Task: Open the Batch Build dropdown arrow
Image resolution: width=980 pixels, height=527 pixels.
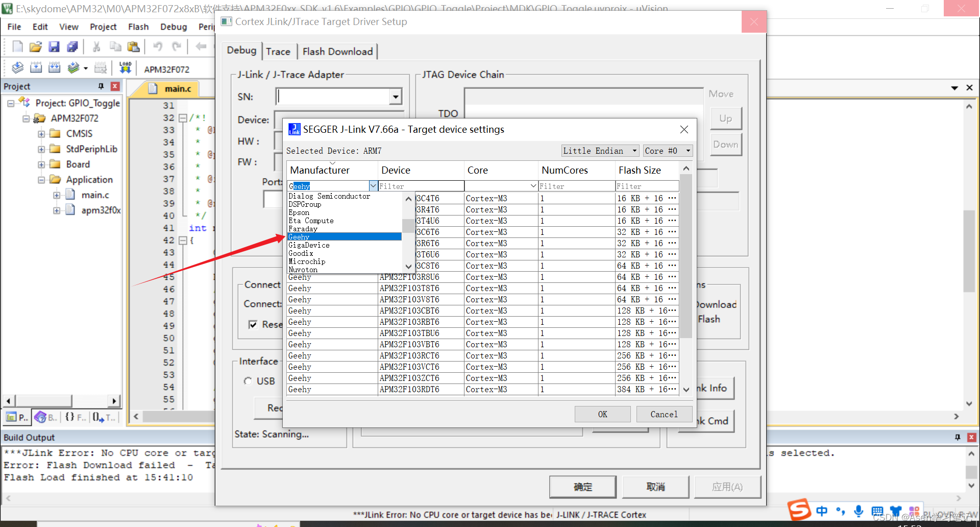Action: 85,68
